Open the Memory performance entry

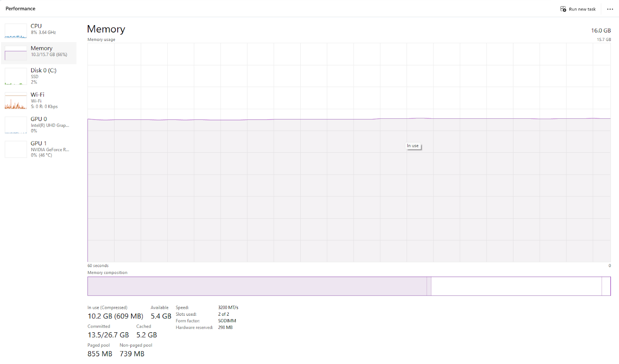point(39,53)
